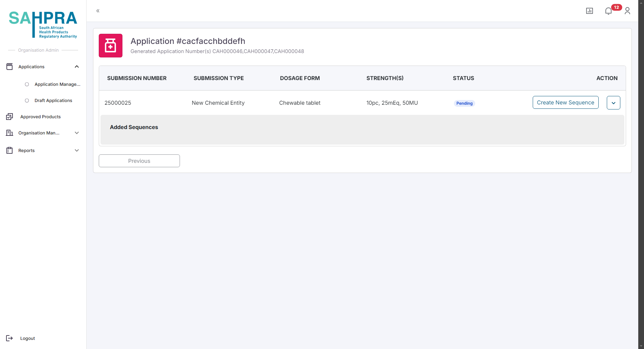
Task: Select Application Management radio item
Action: (x=27, y=84)
